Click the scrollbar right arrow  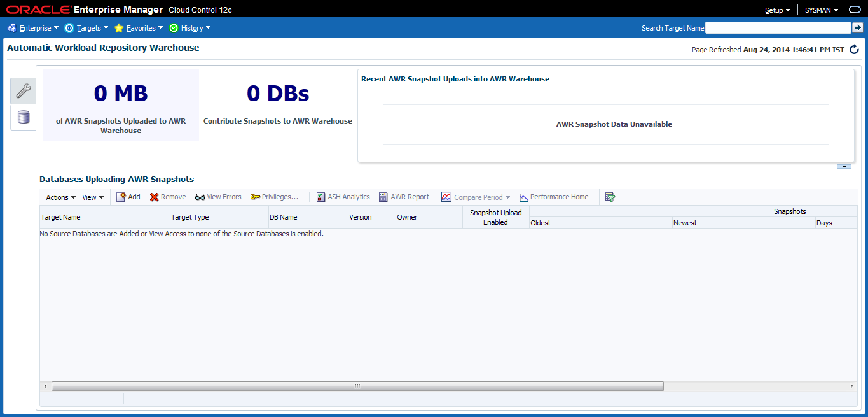click(x=852, y=386)
